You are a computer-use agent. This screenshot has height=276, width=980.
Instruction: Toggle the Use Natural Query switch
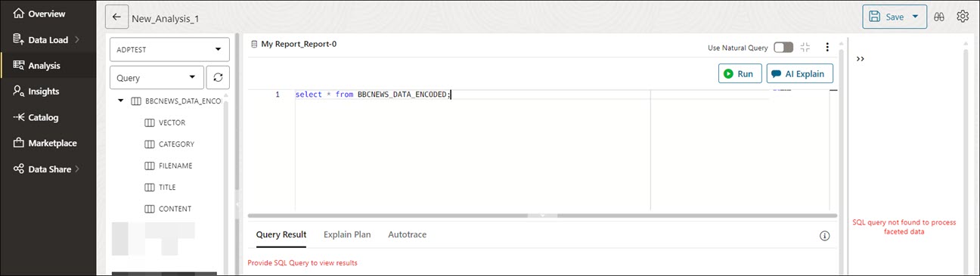point(783,48)
